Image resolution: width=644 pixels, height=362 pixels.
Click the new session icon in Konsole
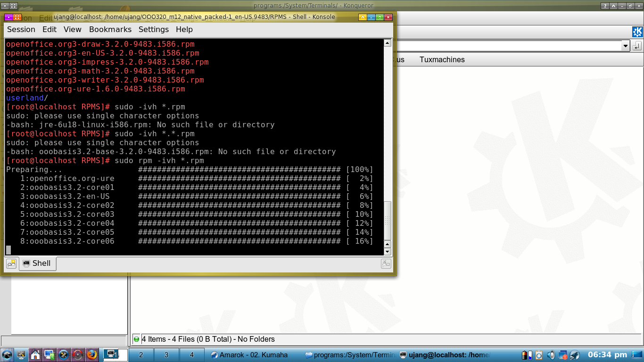11,263
